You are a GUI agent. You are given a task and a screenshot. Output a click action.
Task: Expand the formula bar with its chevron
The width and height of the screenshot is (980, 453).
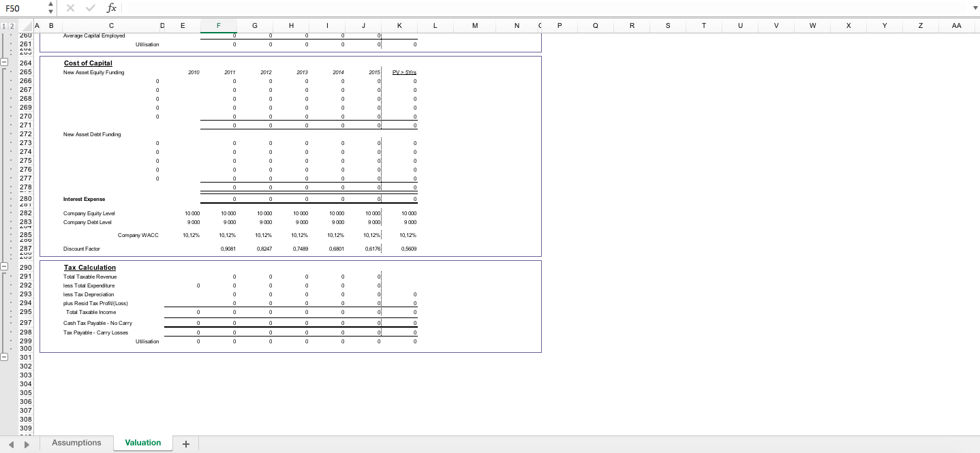coord(975,8)
